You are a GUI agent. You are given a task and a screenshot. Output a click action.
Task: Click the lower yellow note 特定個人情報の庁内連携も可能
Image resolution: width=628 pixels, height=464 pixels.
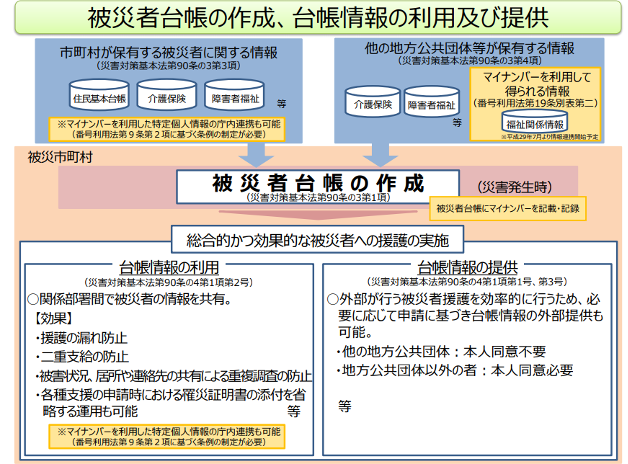[x=167, y=437]
